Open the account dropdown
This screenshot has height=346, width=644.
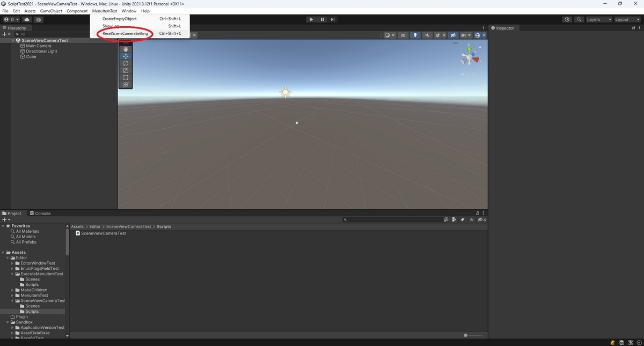[x=11, y=19]
